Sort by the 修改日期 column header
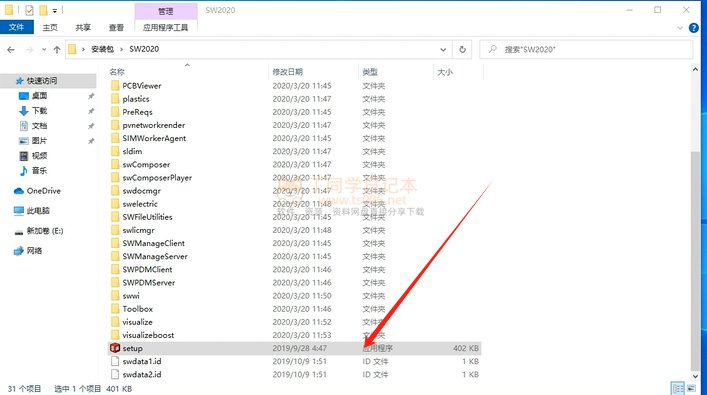The image size is (707, 395). click(x=287, y=72)
